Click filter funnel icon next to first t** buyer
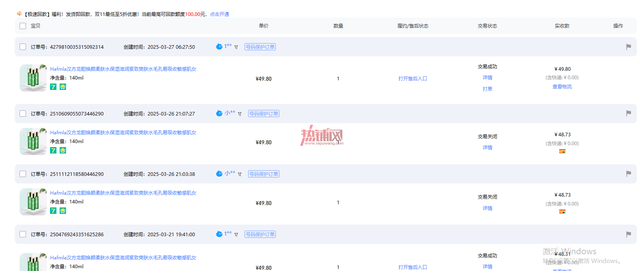The image size is (644, 271). (x=236, y=47)
